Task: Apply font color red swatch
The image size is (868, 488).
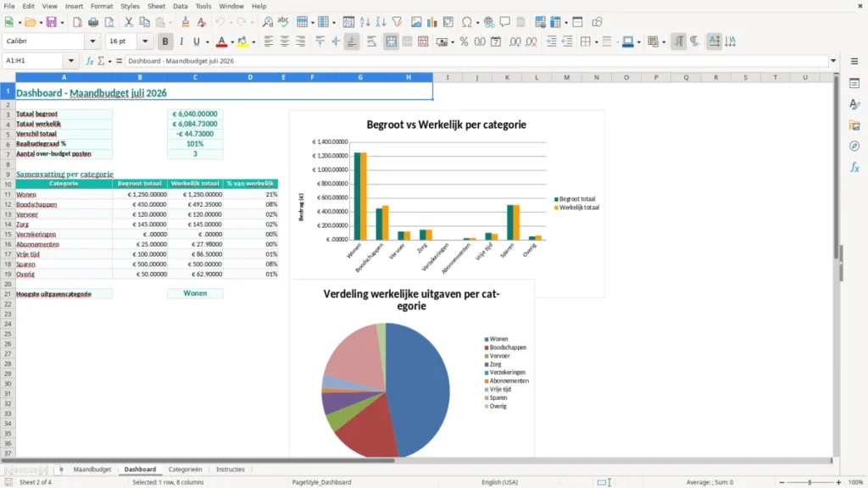Action: pyautogui.click(x=221, y=42)
